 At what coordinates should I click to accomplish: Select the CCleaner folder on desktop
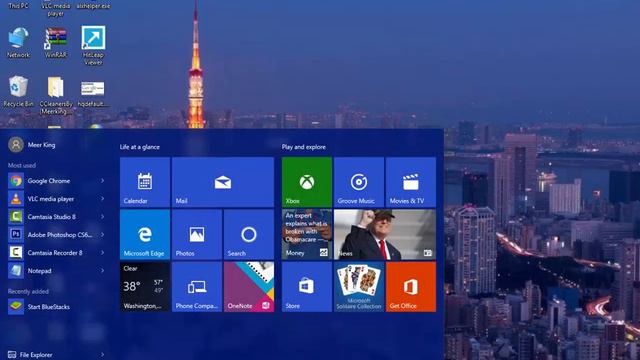[56, 96]
